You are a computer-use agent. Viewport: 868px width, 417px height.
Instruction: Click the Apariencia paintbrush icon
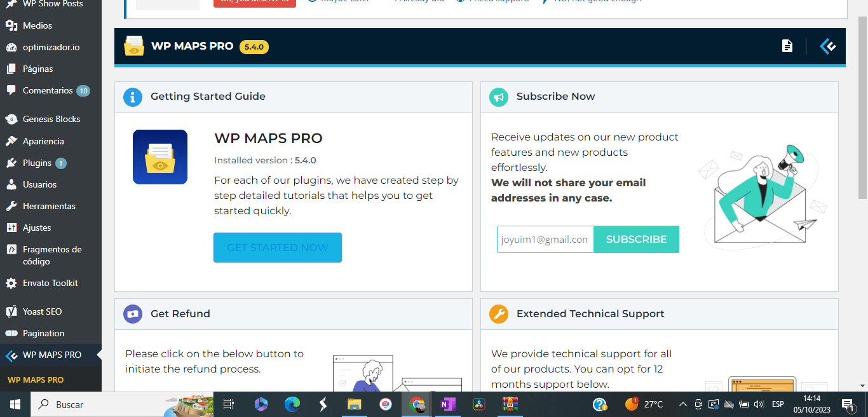(x=11, y=141)
